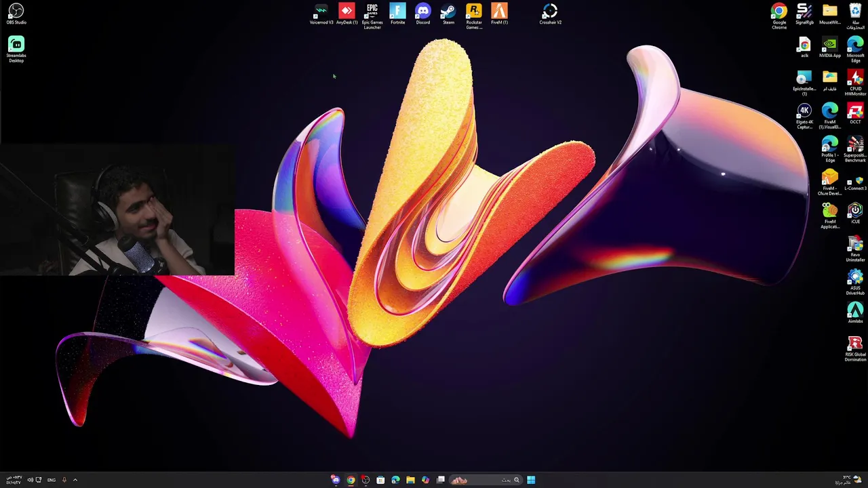Open the Rockstar Games Launcher icon
Image resolution: width=868 pixels, height=488 pixels.
click(x=474, y=16)
